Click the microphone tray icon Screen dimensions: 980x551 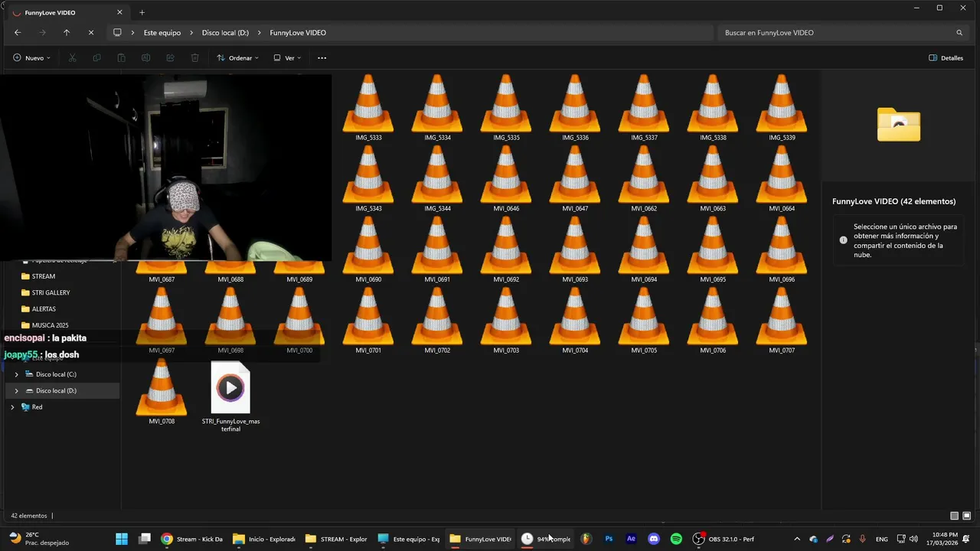[x=862, y=539]
